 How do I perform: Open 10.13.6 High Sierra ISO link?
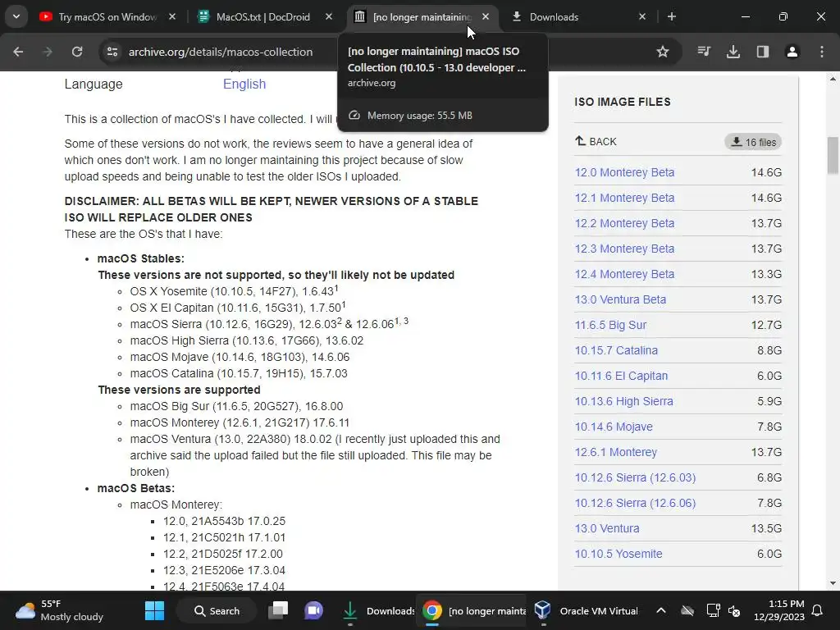click(623, 401)
